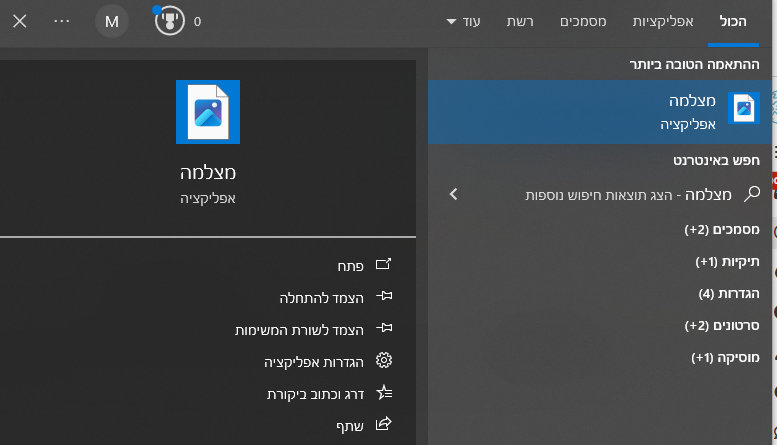Click the אפליקציה subtitle in preview pane
Image resolution: width=777 pixels, height=445 pixels.
pos(208,198)
